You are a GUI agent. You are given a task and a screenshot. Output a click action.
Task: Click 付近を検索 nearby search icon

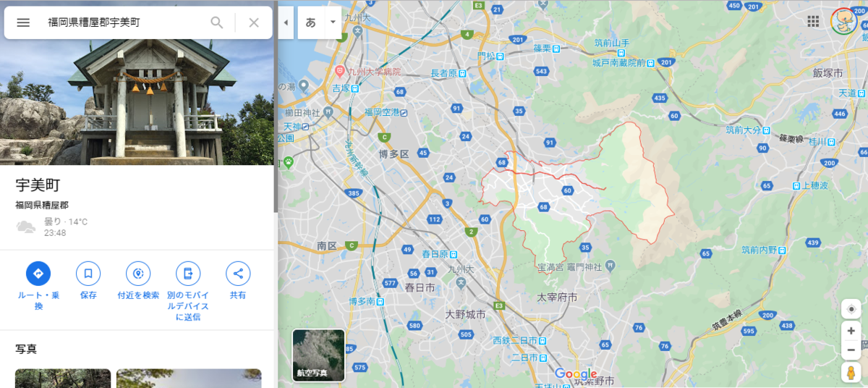(138, 274)
